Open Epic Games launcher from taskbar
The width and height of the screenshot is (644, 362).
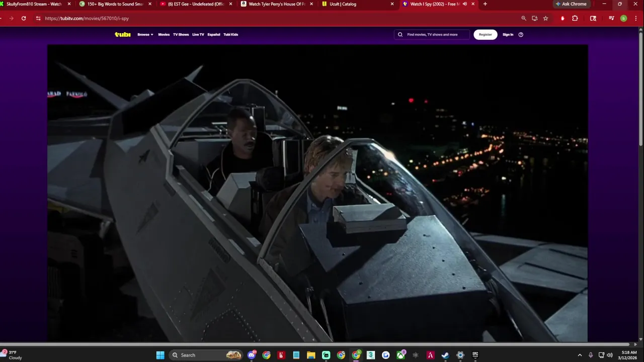(475, 355)
